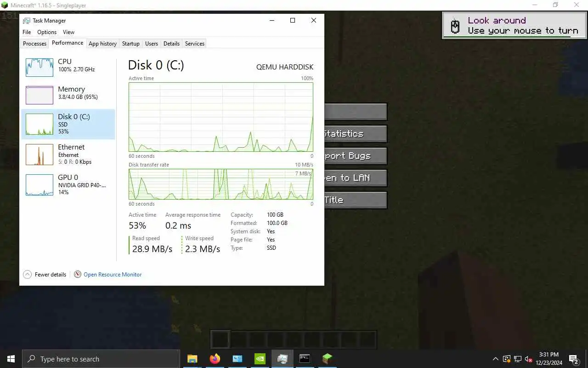
Task: Click the Minecraft Open to LAN button
Action: 356,178
